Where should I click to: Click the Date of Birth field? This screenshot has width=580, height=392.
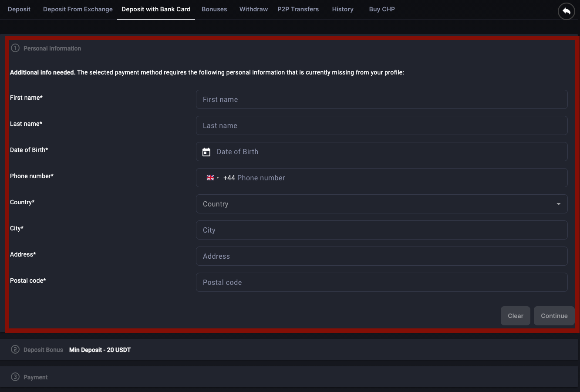pos(382,152)
